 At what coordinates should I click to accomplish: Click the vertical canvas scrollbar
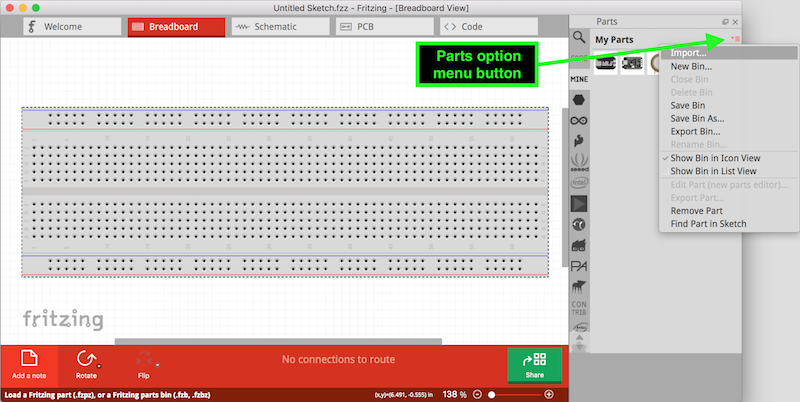click(x=565, y=187)
